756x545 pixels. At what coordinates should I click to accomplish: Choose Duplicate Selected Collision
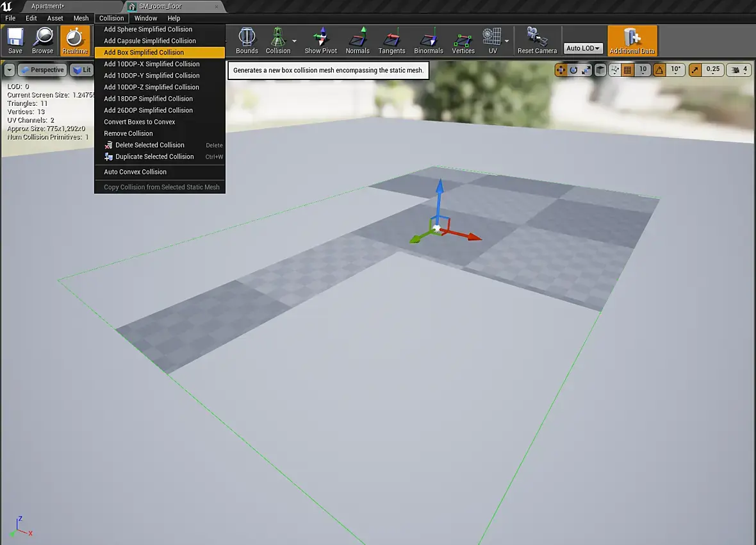tap(160, 157)
